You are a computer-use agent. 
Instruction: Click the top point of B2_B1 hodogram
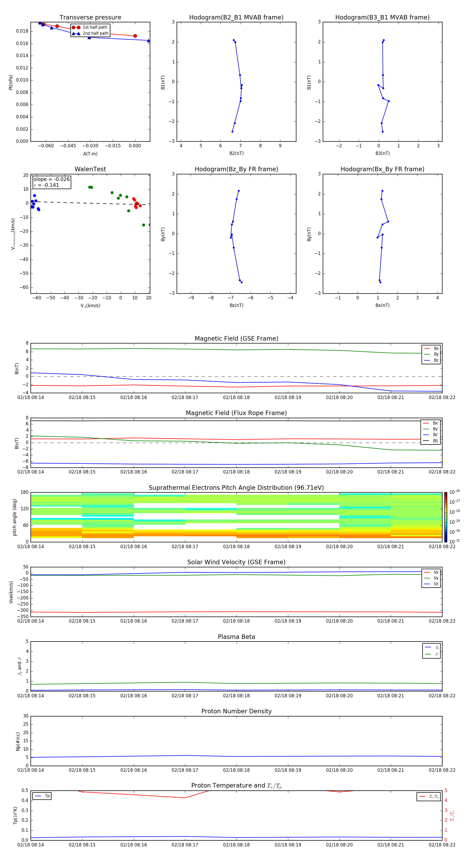(x=234, y=40)
